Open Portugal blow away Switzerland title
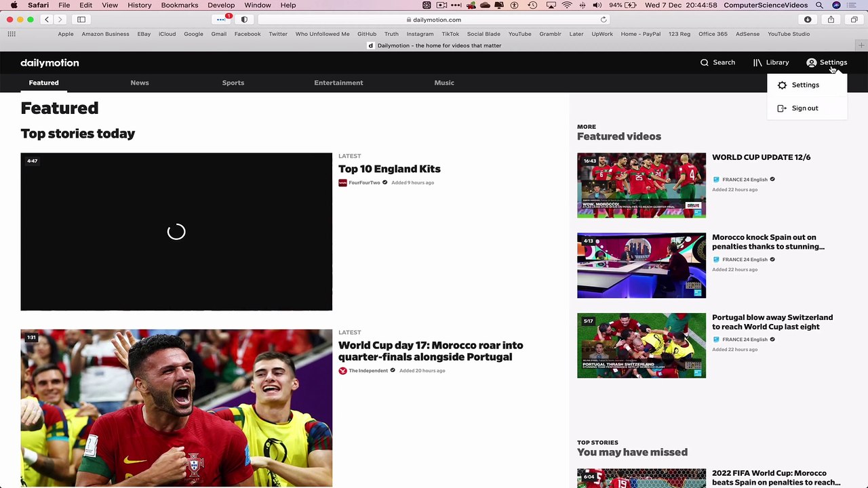Viewport: 868px width, 488px height. click(772, 322)
